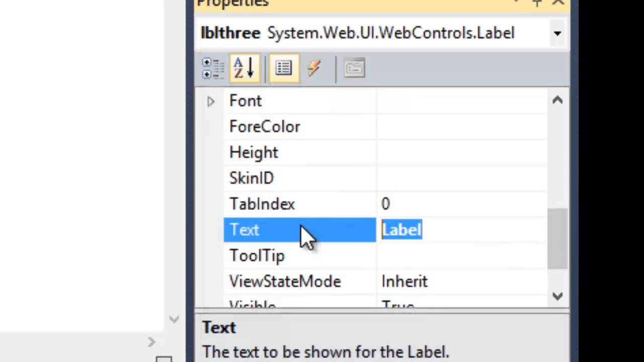Click the Text value field containing Label

click(x=462, y=230)
